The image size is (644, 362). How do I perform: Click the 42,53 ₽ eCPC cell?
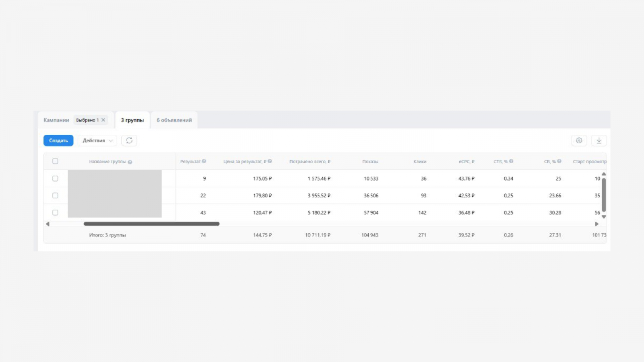point(466,195)
